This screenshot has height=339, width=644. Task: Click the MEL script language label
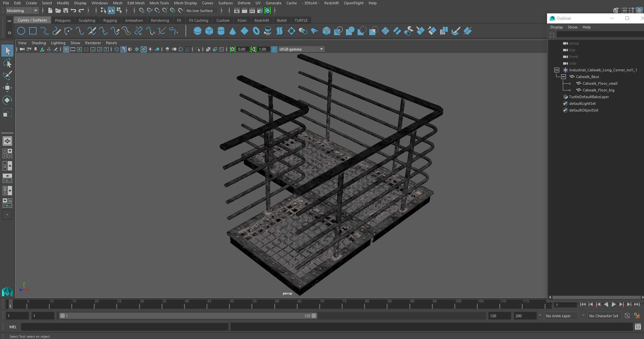13,327
